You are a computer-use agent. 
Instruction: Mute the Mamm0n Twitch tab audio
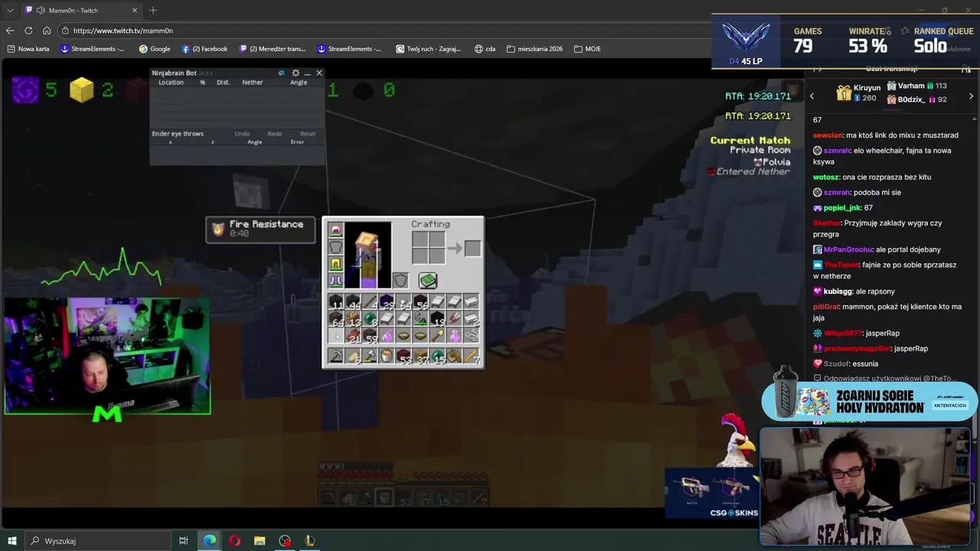coord(40,11)
